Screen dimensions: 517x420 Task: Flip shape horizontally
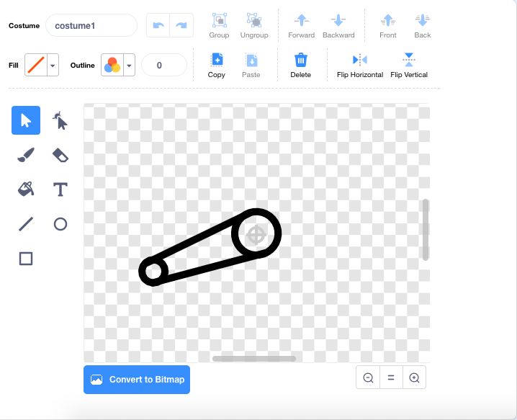[x=360, y=66]
